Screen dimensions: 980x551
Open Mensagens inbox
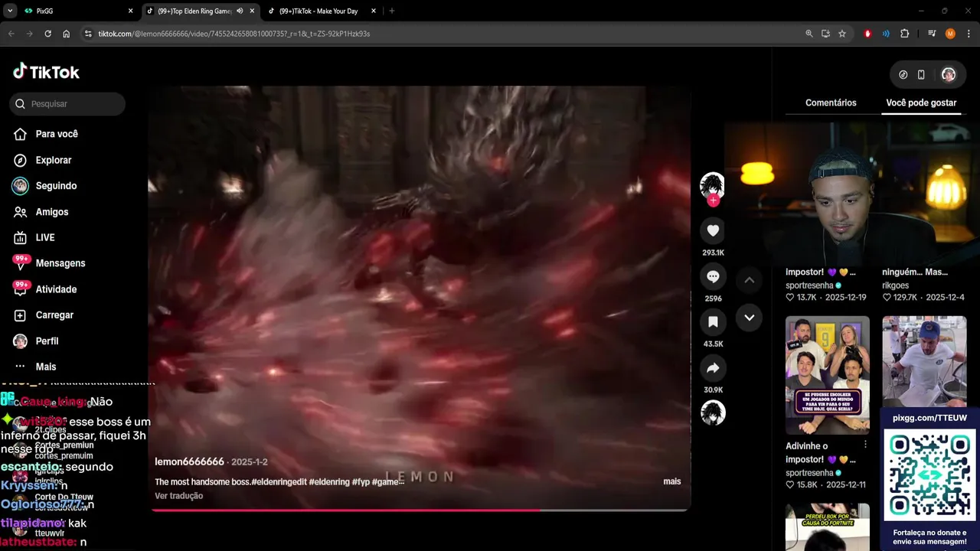coord(60,263)
